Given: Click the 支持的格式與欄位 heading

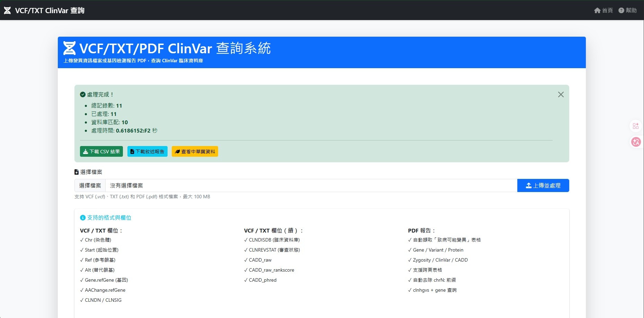Looking at the screenshot, I should [x=109, y=218].
